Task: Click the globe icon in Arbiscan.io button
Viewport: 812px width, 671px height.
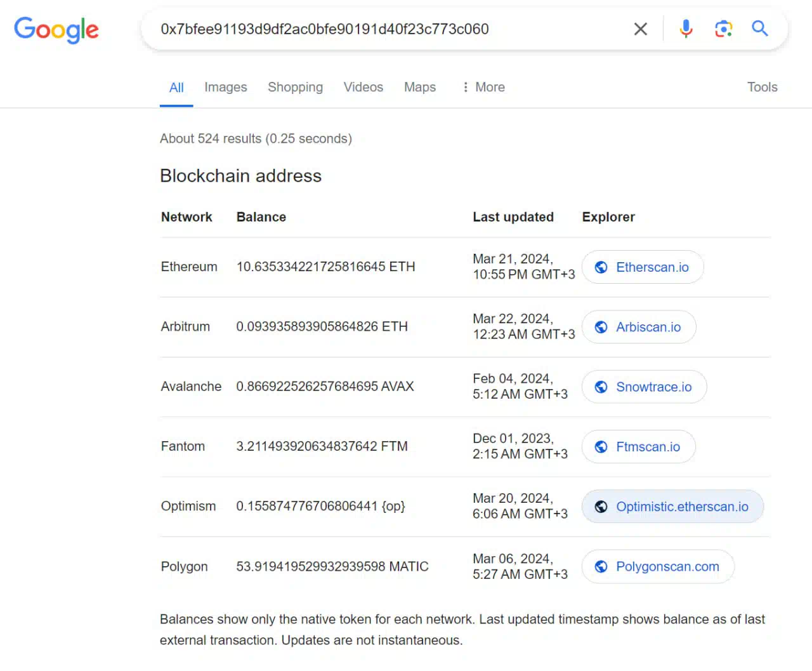Action: pyautogui.click(x=601, y=327)
